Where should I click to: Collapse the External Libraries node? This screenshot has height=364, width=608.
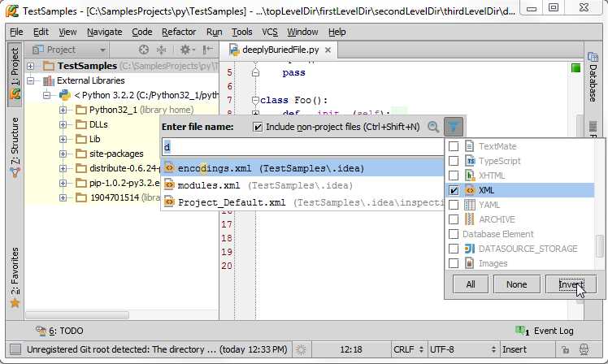point(30,80)
